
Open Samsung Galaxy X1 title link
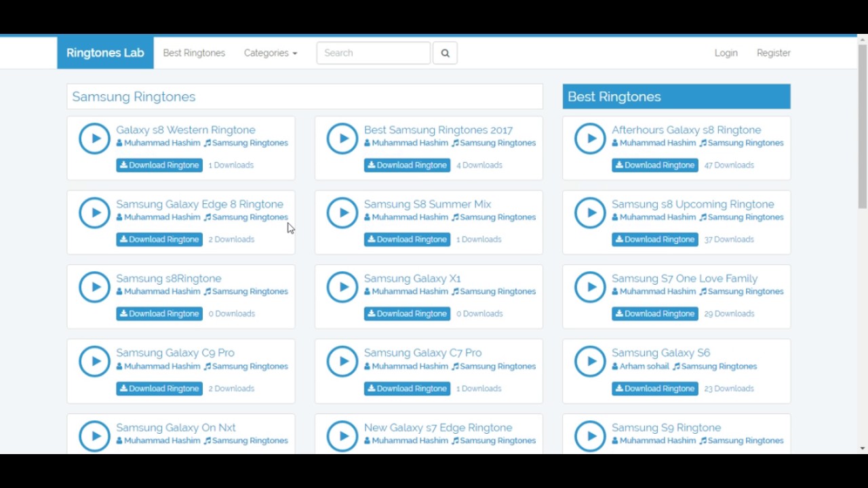pyautogui.click(x=412, y=279)
